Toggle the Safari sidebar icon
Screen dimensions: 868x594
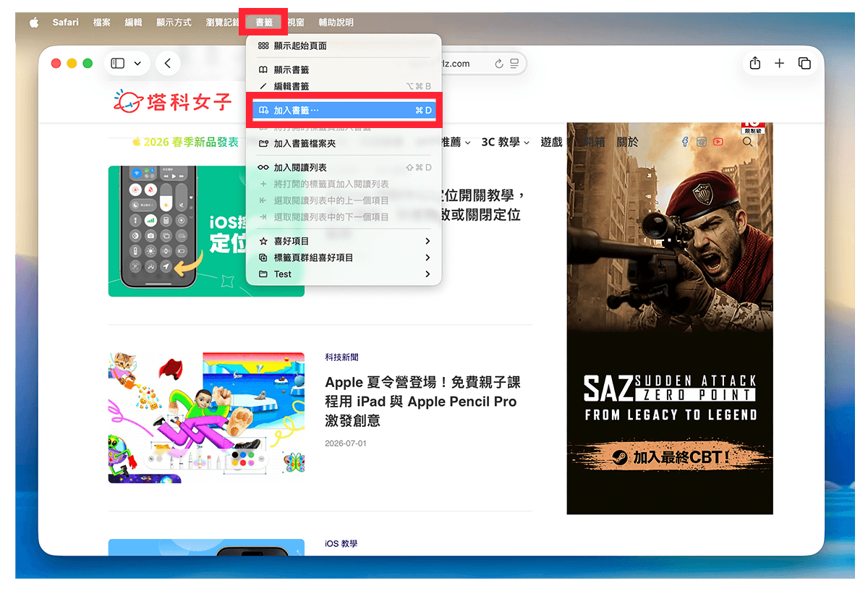pyautogui.click(x=118, y=64)
